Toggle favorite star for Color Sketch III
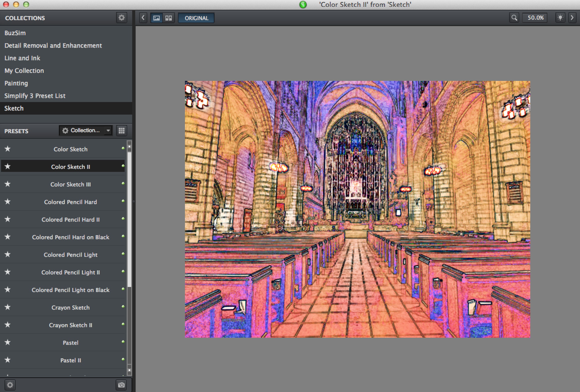Image resolution: width=580 pixels, height=392 pixels. [8, 184]
